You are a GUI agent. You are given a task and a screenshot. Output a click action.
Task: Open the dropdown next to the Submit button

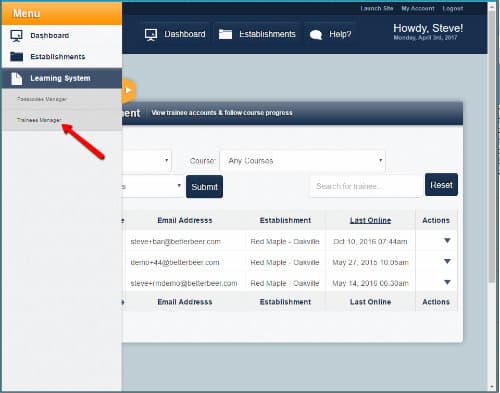(152, 186)
